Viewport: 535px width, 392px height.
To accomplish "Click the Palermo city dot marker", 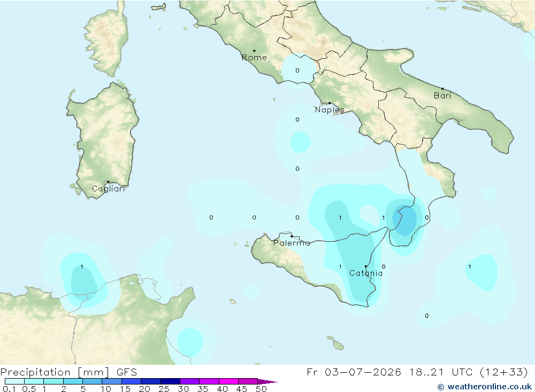I will pyautogui.click(x=292, y=236).
